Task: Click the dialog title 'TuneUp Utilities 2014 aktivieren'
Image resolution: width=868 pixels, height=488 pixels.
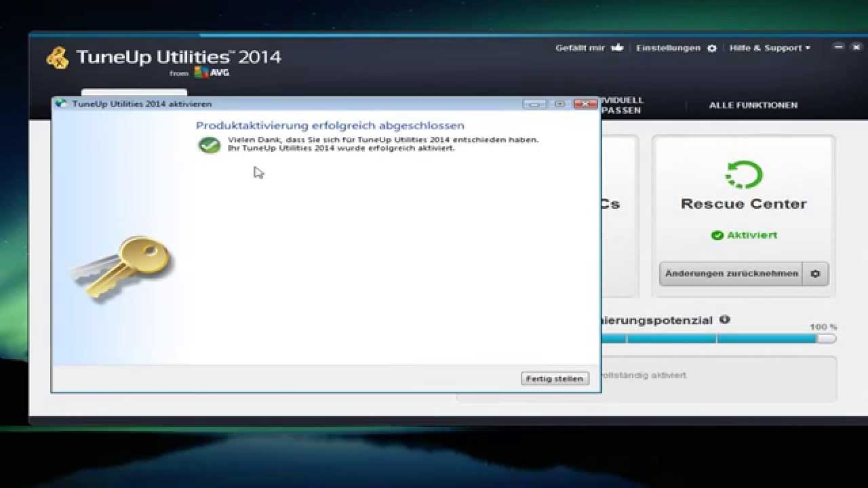Action: (142, 104)
